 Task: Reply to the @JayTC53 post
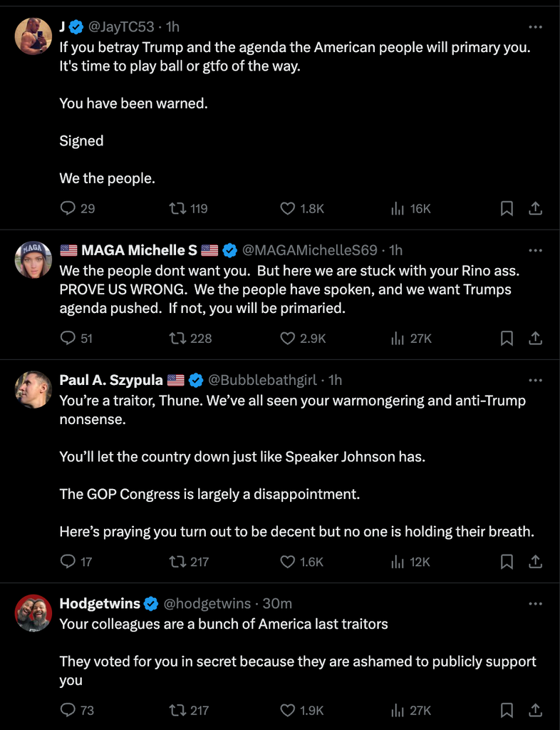pyautogui.click(x=68, y=208)
